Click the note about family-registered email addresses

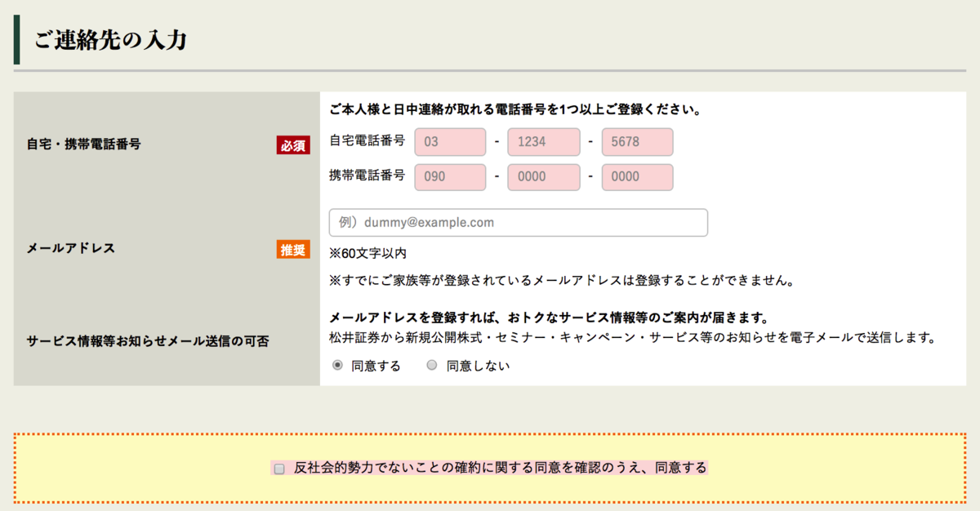[562, 280]
